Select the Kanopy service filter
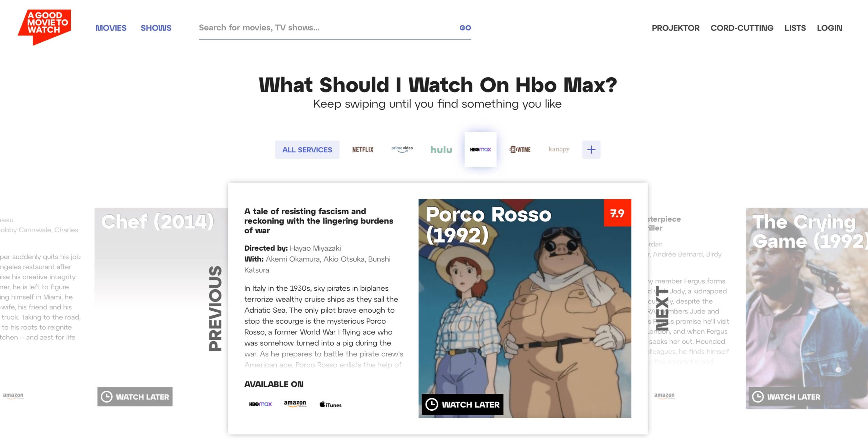The height and width of the screenshot is (447, 868). pos(559,150)
